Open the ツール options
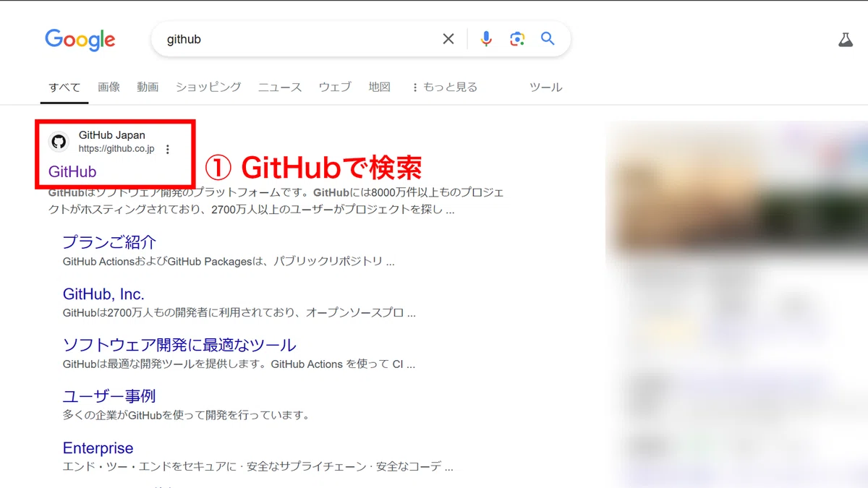 click(x=545, y=87)
